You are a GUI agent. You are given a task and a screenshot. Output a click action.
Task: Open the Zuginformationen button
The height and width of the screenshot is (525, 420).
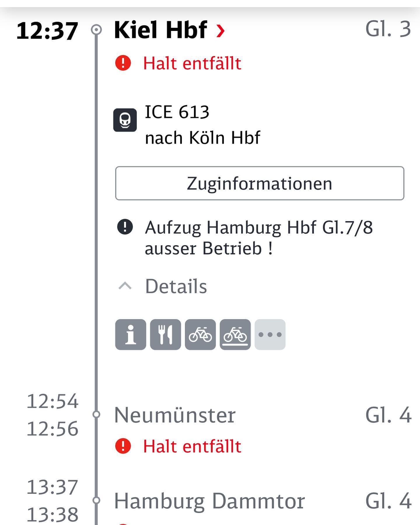[260, 183]
